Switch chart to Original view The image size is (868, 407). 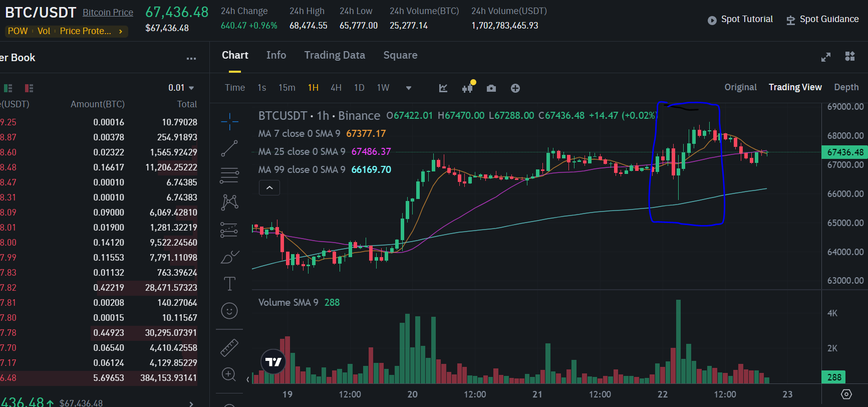(740, 87)
